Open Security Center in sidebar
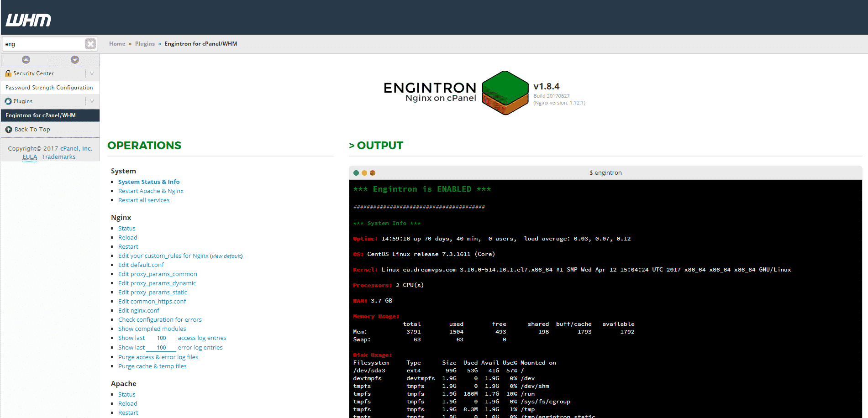This screenshot has height=418, width=868. click(x=33, y=73)
